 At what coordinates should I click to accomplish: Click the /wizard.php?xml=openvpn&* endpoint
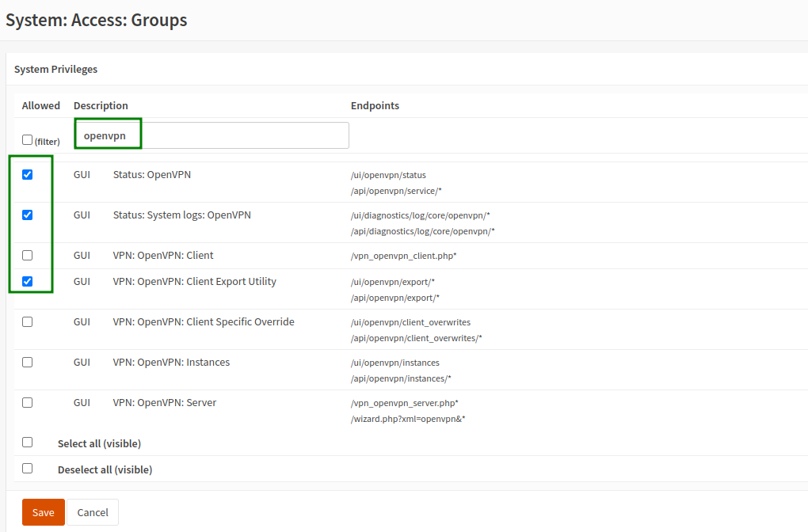point(408,420)
